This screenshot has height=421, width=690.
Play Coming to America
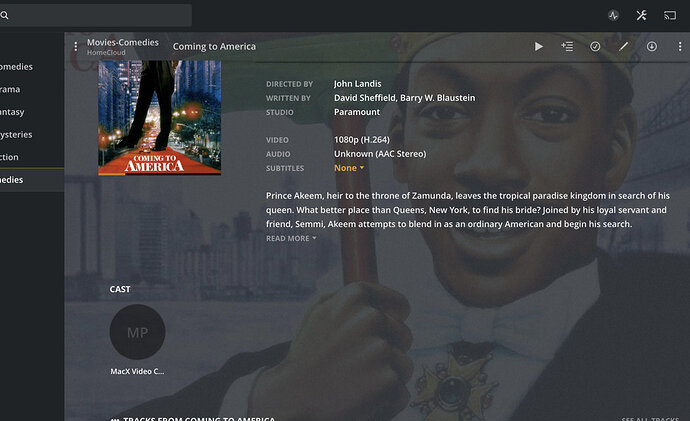click(539, 46)
